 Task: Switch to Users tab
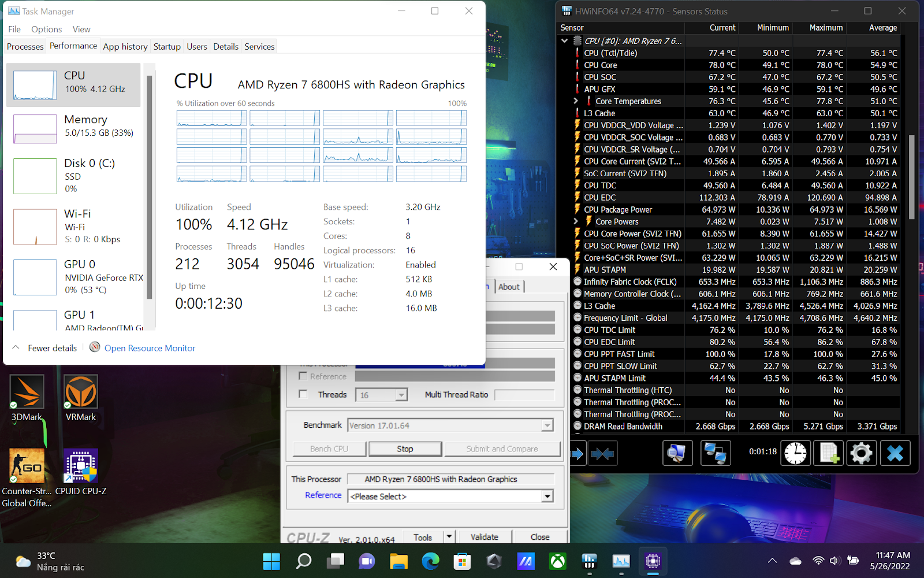point(197,46)
